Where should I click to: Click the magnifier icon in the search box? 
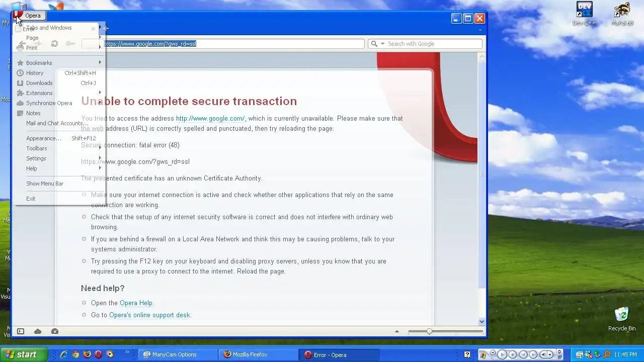point(374,44)
